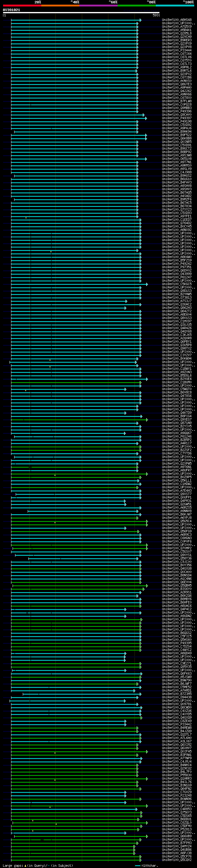The image size is (197, 868).
Task: Click hit label UniRef100_Q4KTD9
Action: click(177, 413)
